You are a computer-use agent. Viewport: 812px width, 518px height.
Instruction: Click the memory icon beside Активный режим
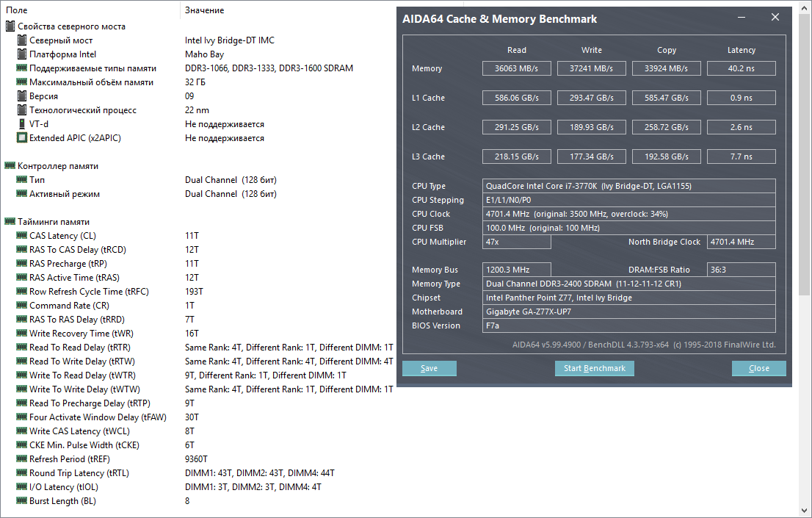tap(22, 193)
